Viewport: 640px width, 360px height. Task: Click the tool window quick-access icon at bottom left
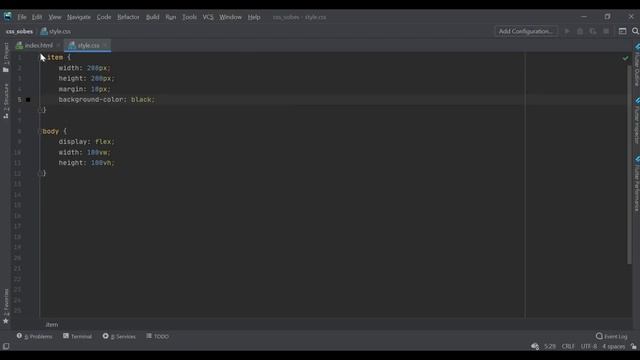pyautogui.click(x=6, y=346)
